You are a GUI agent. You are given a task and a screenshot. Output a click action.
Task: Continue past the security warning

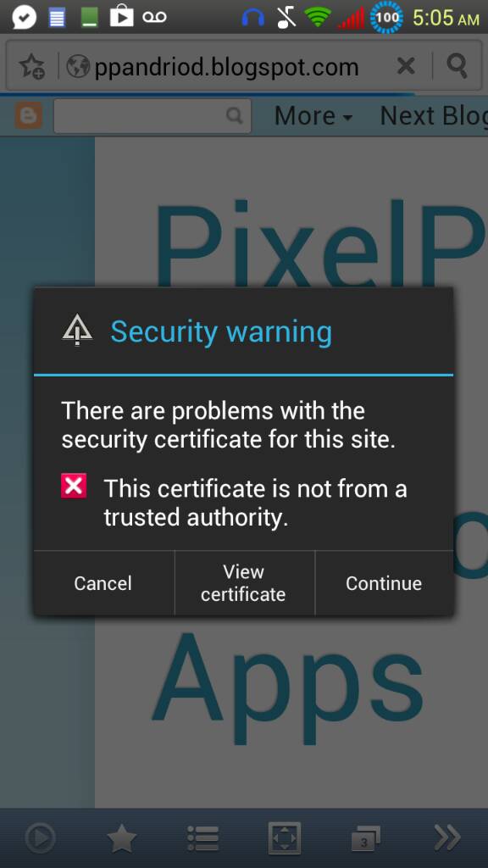pyautogui.click(x=384, y=583)
